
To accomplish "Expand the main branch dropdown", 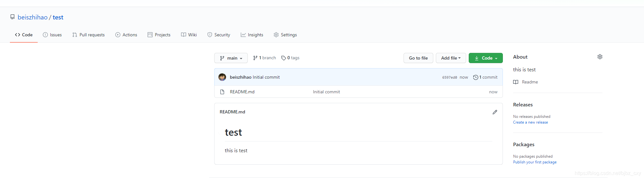I will (x=231, y=58).
